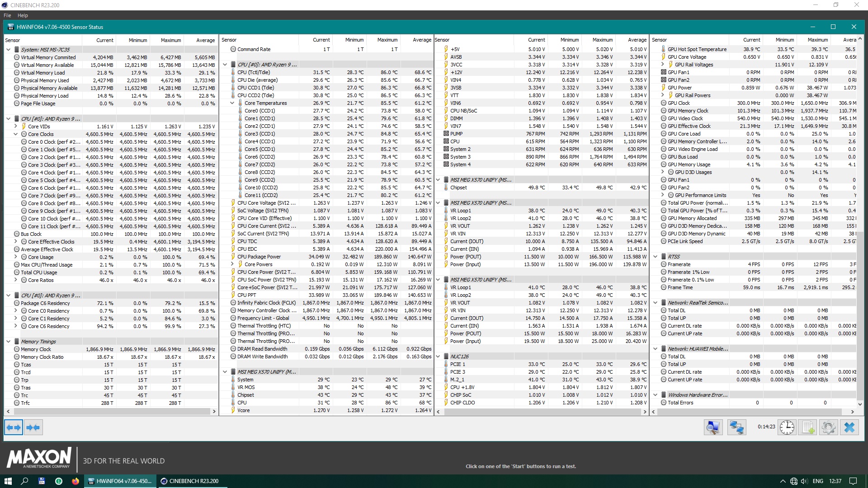The height and width of the screenshot is (488, 868).
Task: Close sensors with the blue X icon
Action: [x=849, y=427]
